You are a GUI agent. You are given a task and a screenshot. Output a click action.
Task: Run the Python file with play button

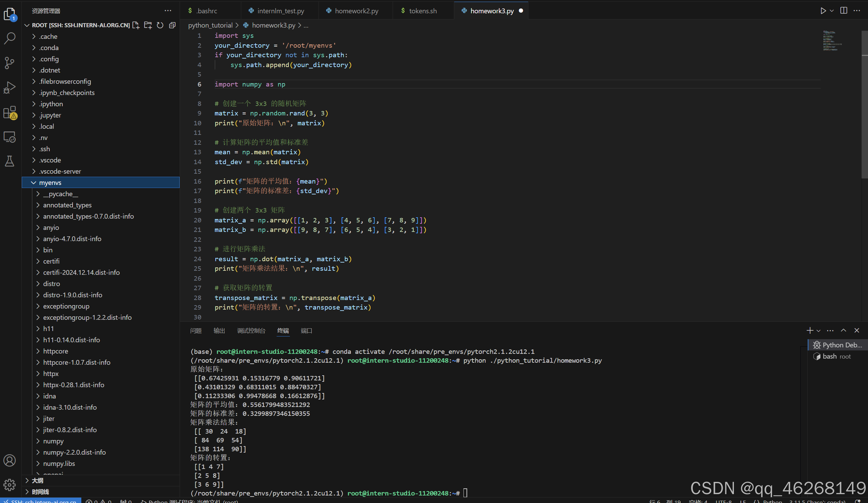click(x=823, y=11)
